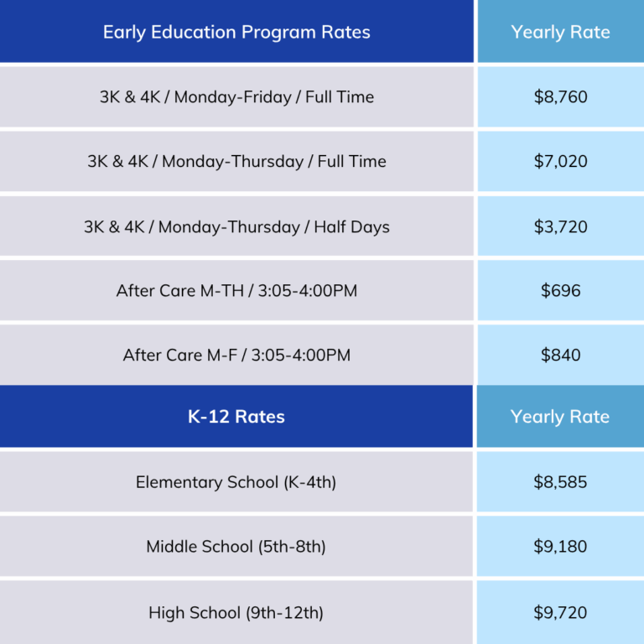The width and height of the screenshot is (644, 644).
Task: Click the $8,585 rate cell
Action: point(560,482)
